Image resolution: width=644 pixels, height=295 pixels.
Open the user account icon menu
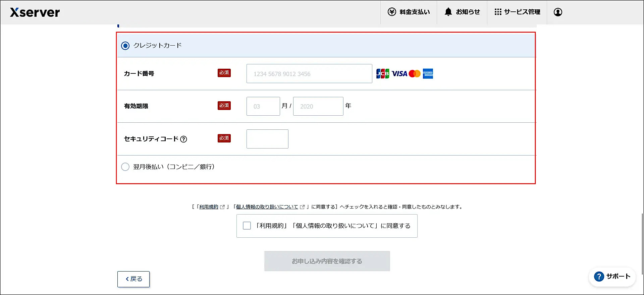tap(558, 12)
